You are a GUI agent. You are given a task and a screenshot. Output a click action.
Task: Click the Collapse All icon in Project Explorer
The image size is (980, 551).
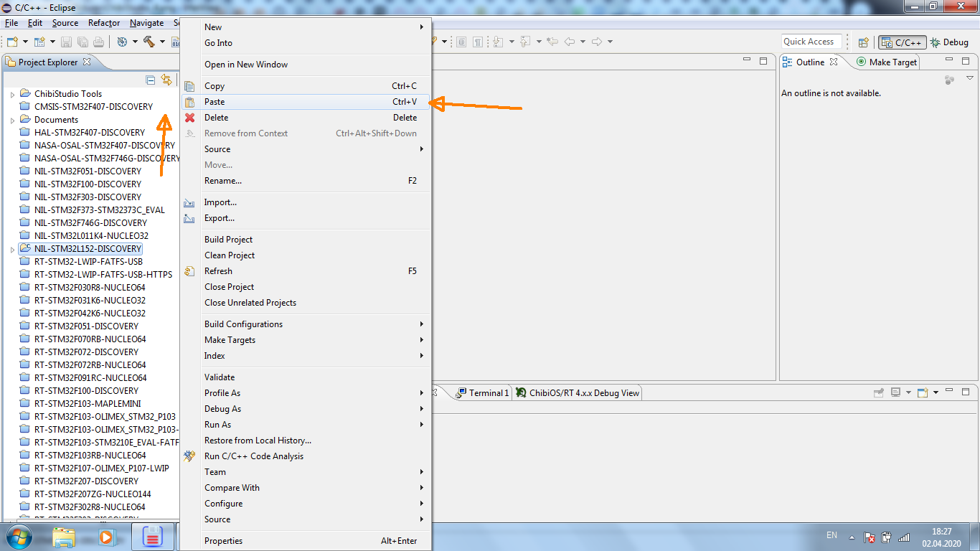click(x=151, y=80)
